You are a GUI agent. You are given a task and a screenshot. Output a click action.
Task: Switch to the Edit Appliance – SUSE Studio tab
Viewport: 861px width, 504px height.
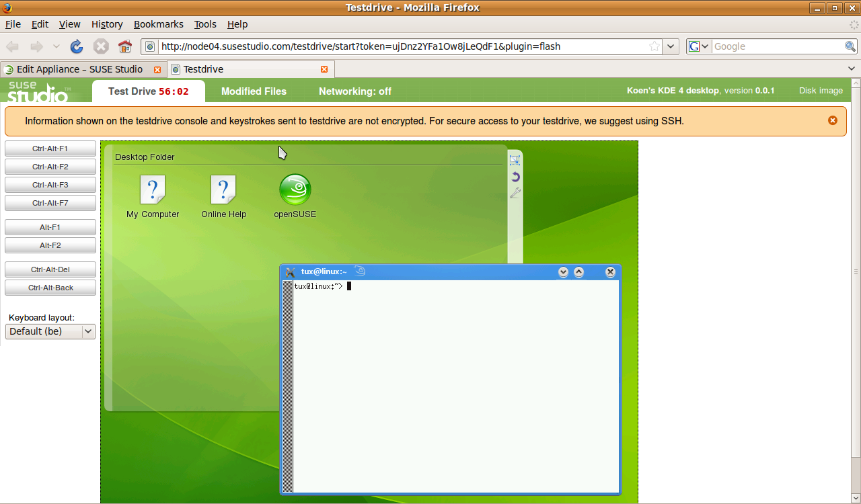79,69
